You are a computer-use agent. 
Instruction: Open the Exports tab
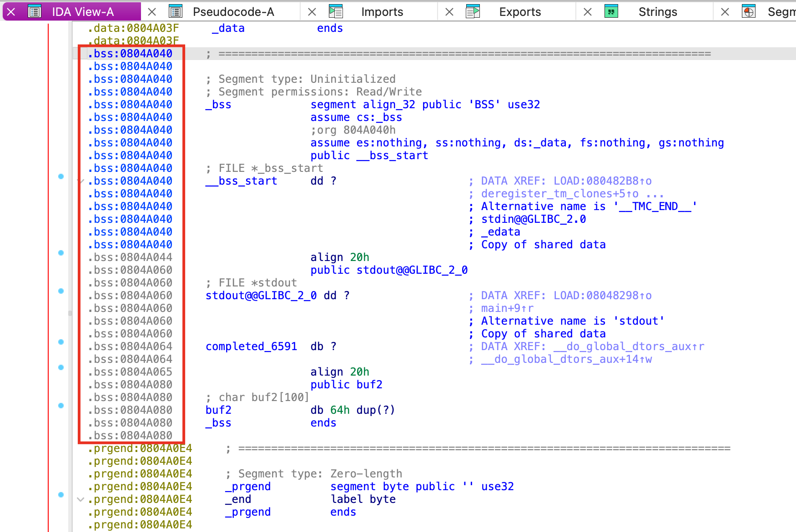(x=520, y=12)
